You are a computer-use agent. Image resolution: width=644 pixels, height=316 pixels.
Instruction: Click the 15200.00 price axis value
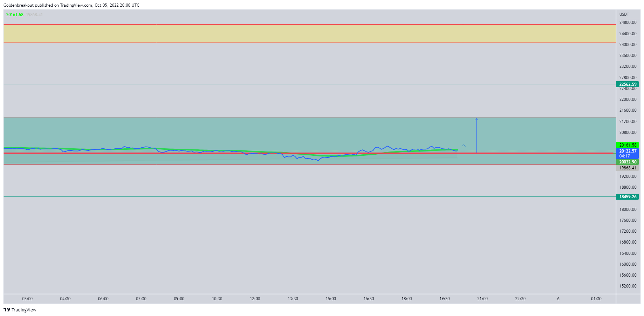627,286
